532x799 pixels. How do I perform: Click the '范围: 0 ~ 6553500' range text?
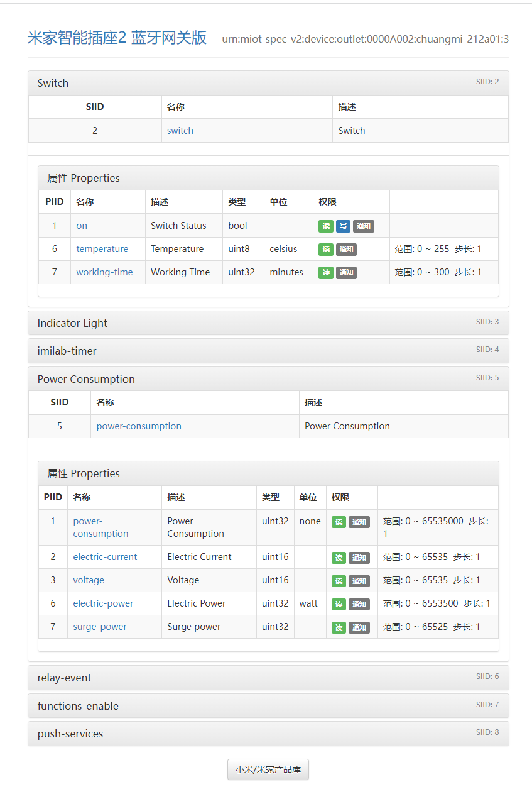tap(421, 603)
